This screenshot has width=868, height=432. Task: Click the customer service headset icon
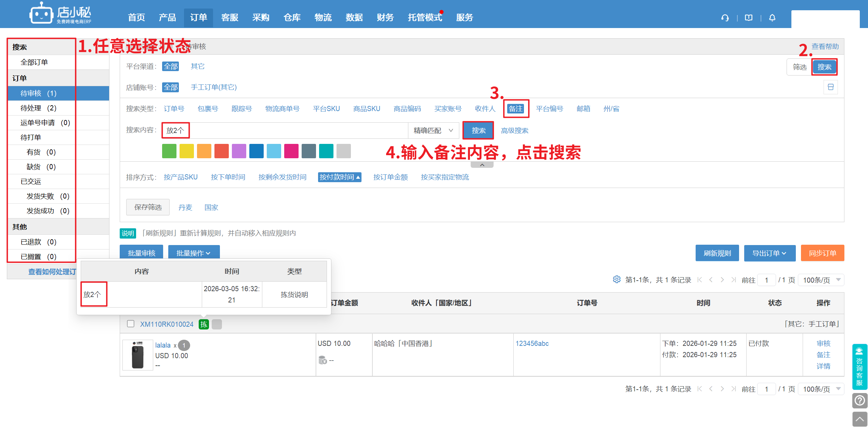coord(725,18)
